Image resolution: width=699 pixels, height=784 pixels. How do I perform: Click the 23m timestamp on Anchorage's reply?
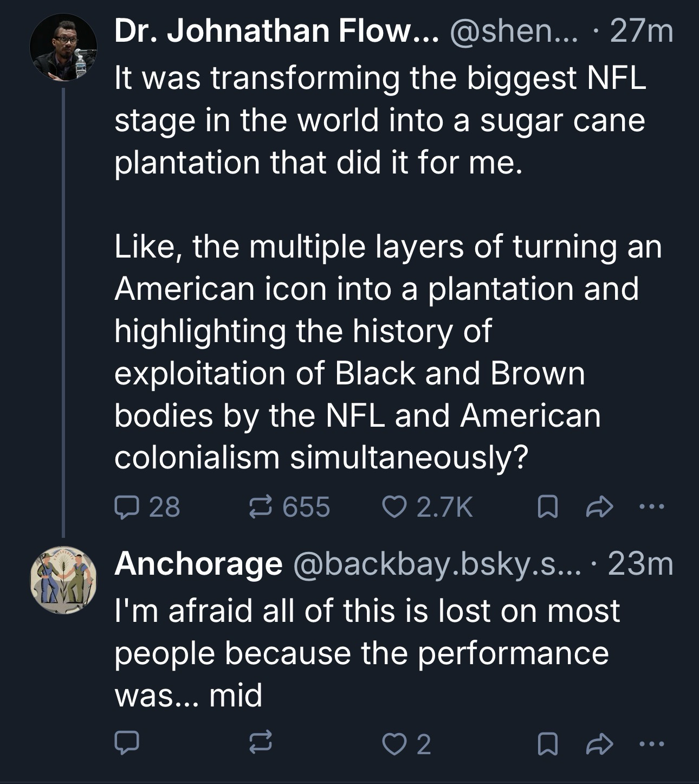(x=640, y=564)
